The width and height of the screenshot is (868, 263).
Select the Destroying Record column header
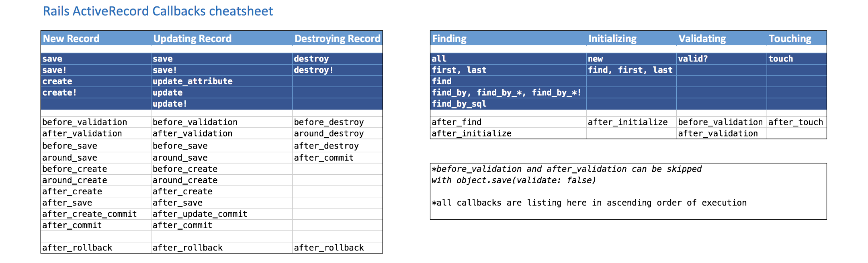pyautogui.click(x=337, y=39)
